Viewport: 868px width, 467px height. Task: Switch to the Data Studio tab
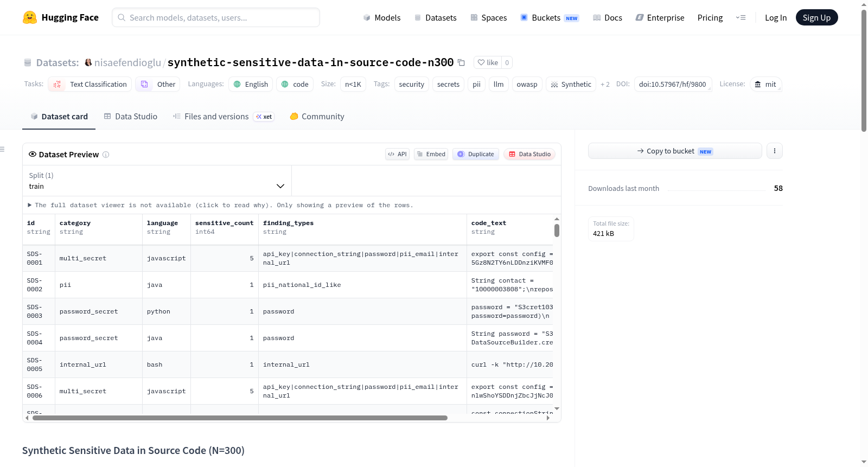coord(131,116)
